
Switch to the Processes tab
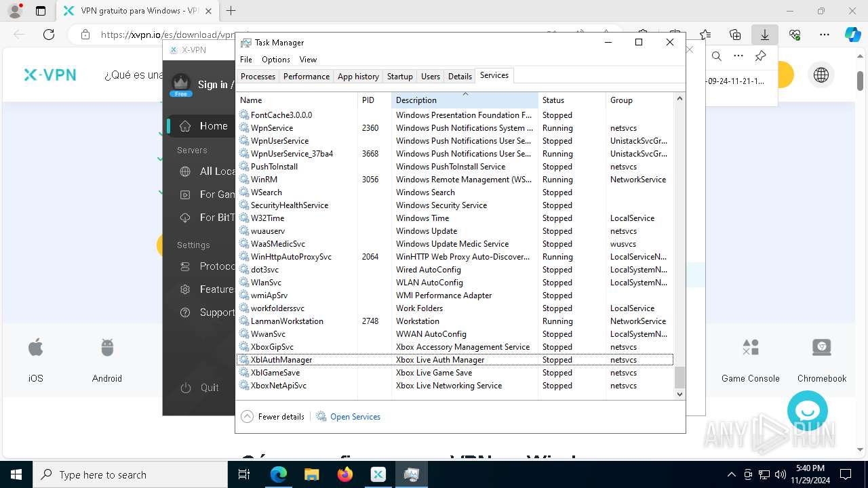point(258,77)
